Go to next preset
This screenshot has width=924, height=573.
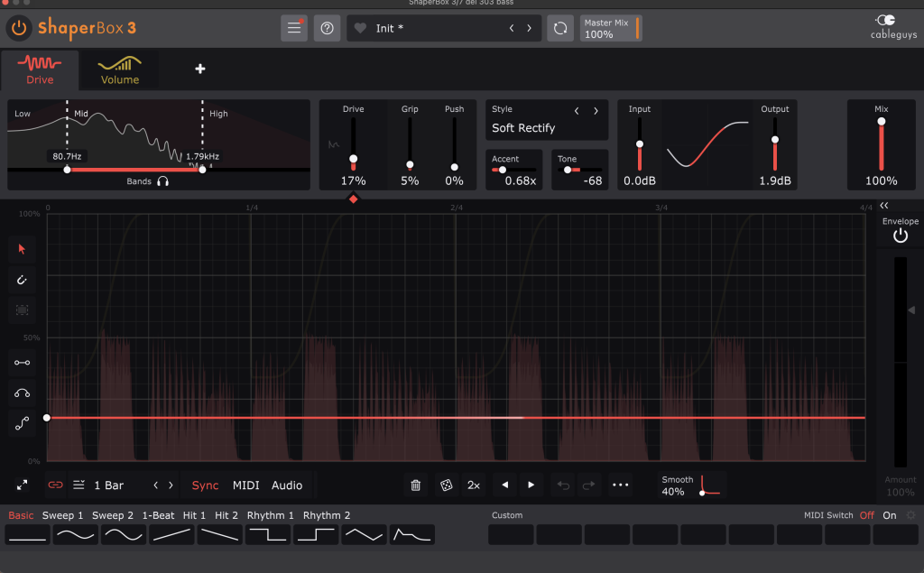pos(529,28)
